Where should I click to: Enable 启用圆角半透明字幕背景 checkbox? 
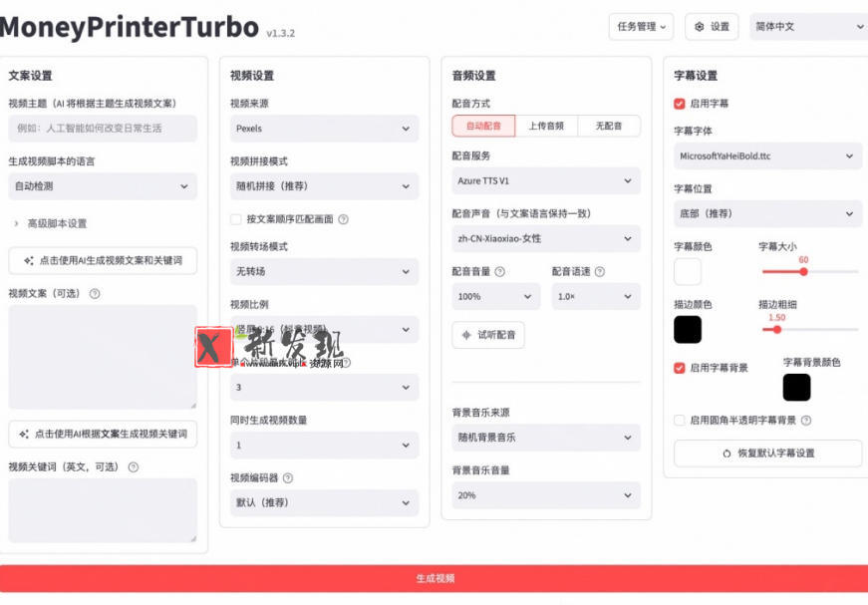point(680,421)
